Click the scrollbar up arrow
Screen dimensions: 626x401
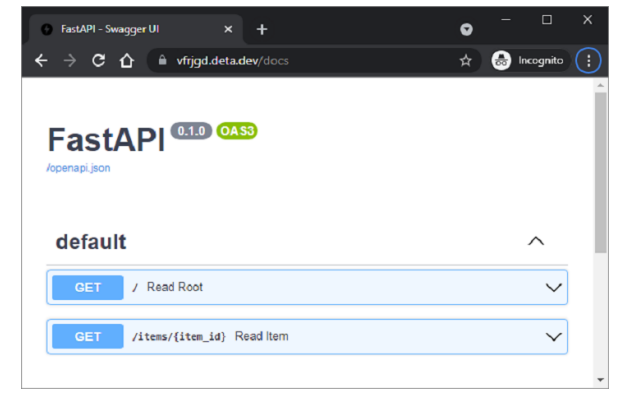click(600, 85)
